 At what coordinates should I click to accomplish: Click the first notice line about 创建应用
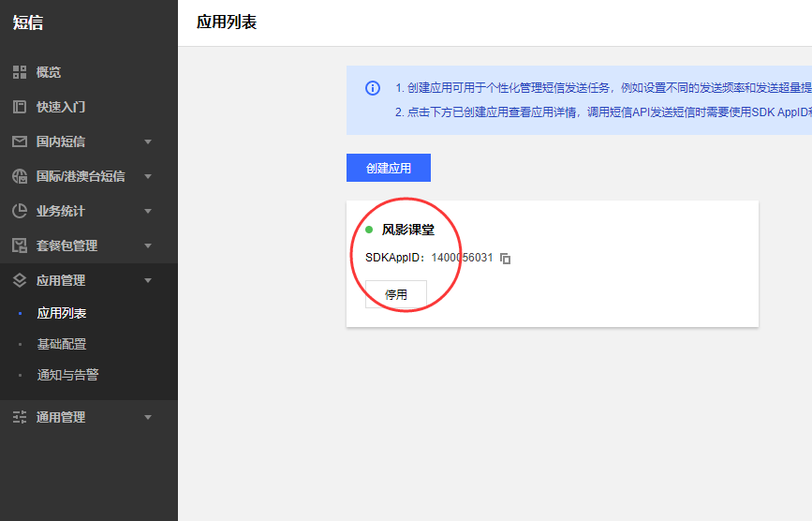(603, 88)
